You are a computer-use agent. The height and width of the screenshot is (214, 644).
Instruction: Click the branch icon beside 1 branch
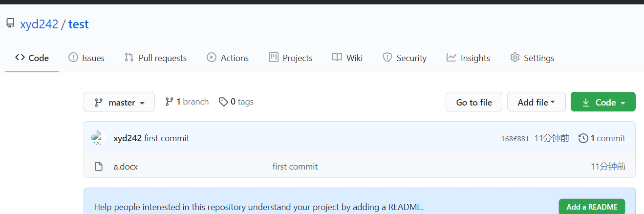click(x=170, y=102)
